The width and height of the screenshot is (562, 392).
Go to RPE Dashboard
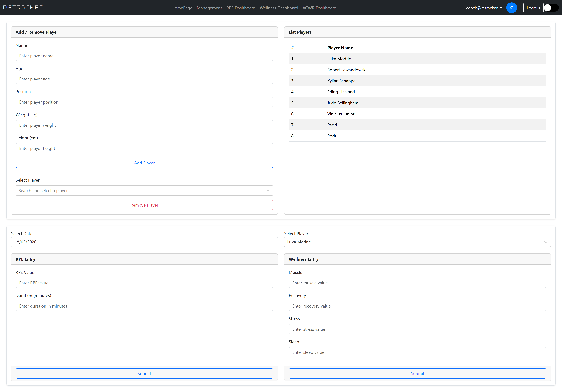point(241,8)
